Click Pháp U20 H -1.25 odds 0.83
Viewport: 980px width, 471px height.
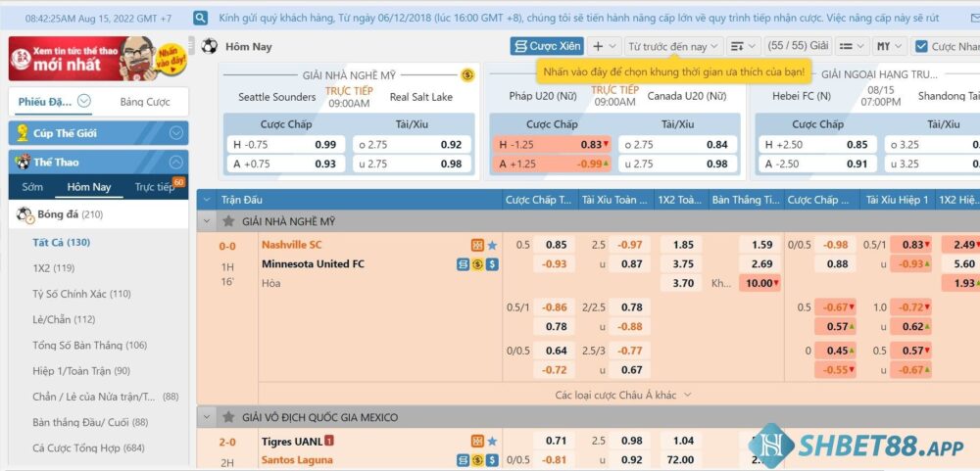(x=551, y=144)
